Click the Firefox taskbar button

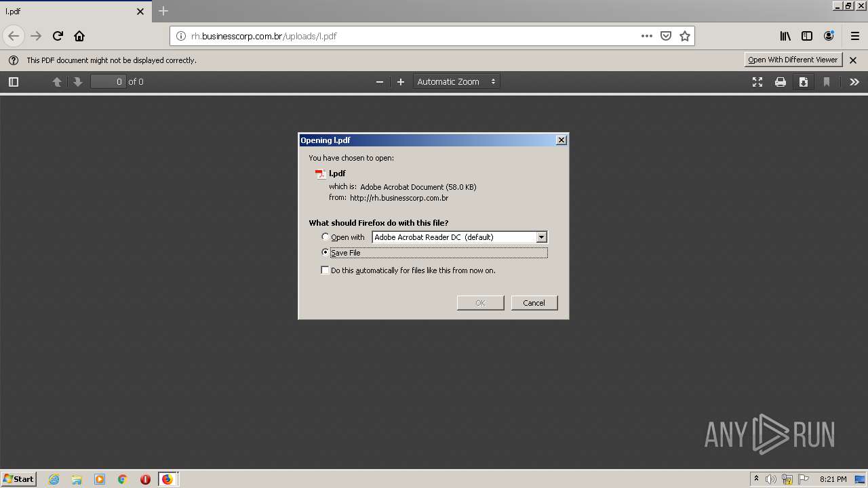pyautogui.click(x=167, y=479)
